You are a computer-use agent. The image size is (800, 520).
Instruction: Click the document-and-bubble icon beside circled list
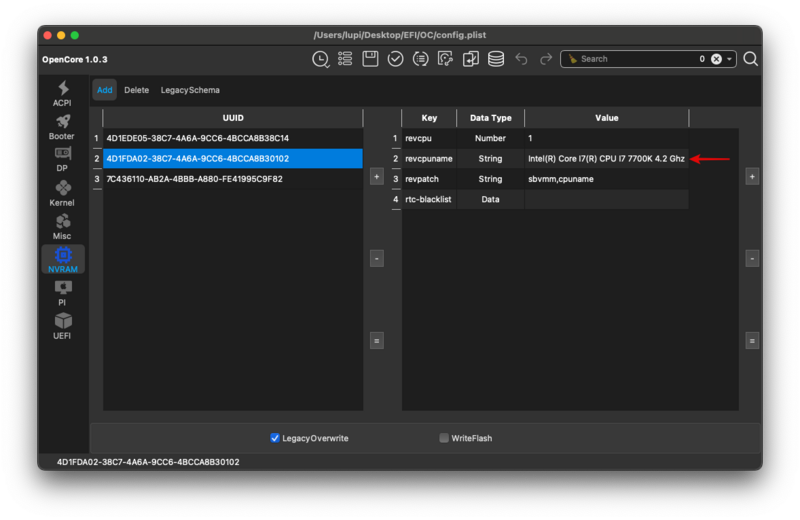click(x=445, y=59)
